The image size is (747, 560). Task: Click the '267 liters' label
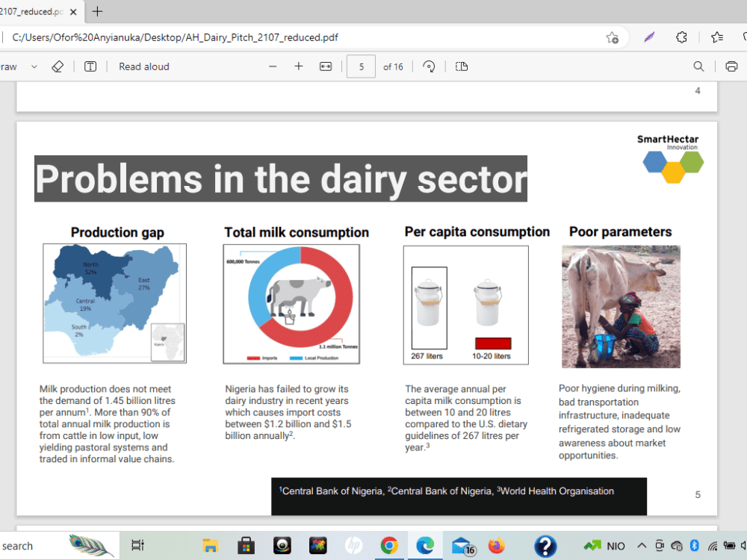(427, 356)
